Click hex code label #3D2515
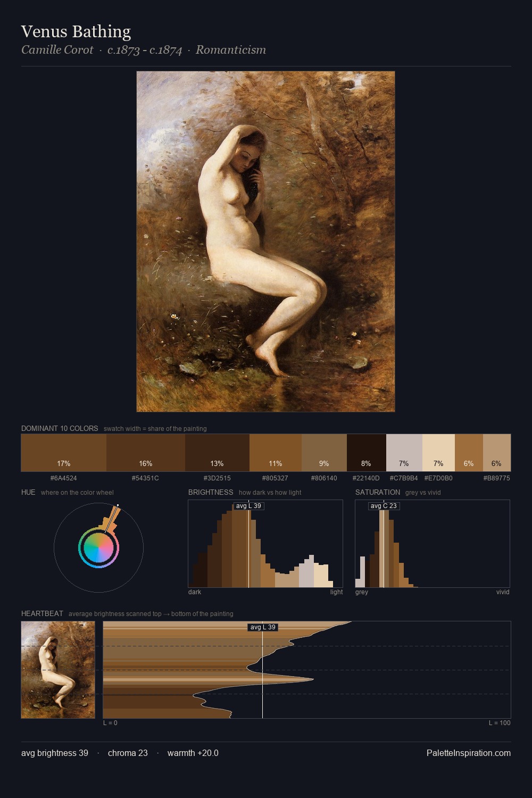532x798 pixels. coord(217,478)
